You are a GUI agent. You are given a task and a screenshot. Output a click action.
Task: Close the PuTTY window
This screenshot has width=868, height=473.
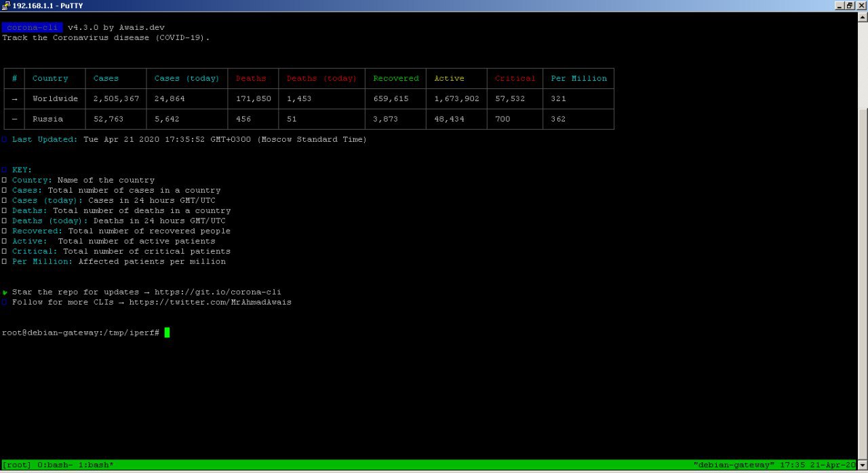tap(861, 5)
